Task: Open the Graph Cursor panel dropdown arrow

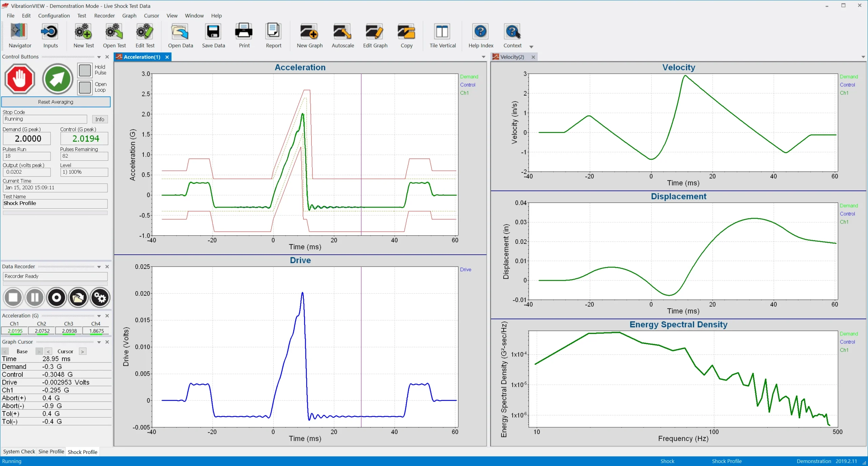Action: [x=99, y=342]
